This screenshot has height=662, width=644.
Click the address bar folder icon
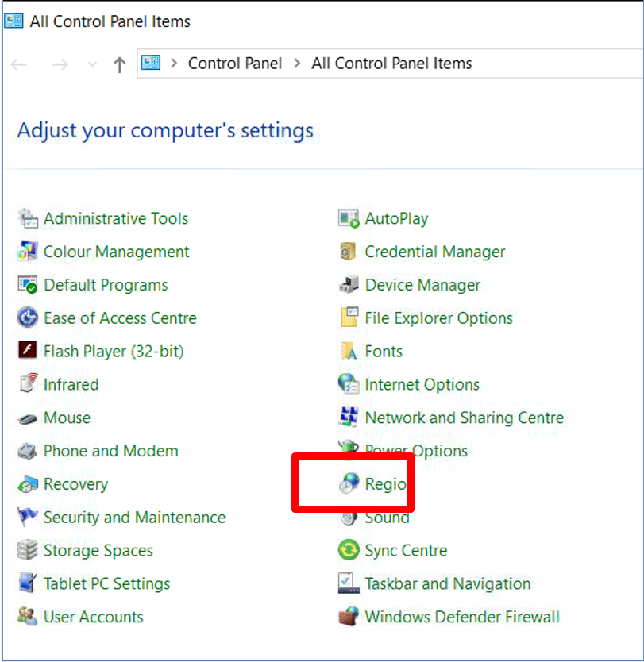(151, 63)
